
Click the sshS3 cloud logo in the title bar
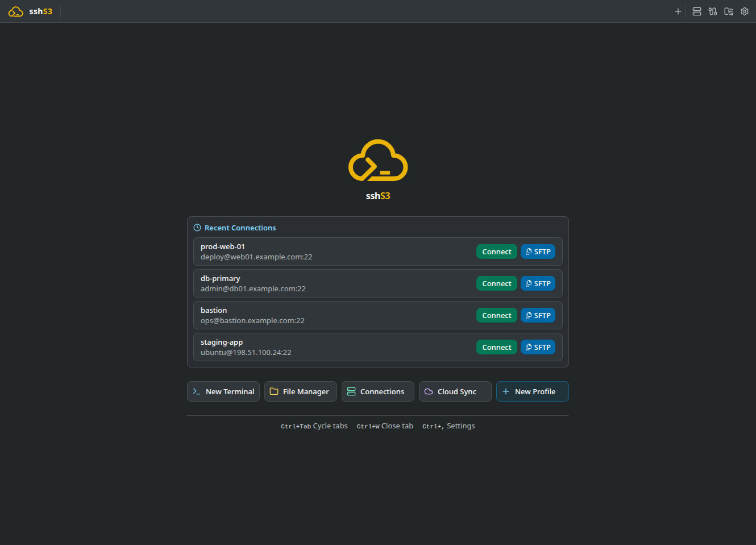point(16,11)
